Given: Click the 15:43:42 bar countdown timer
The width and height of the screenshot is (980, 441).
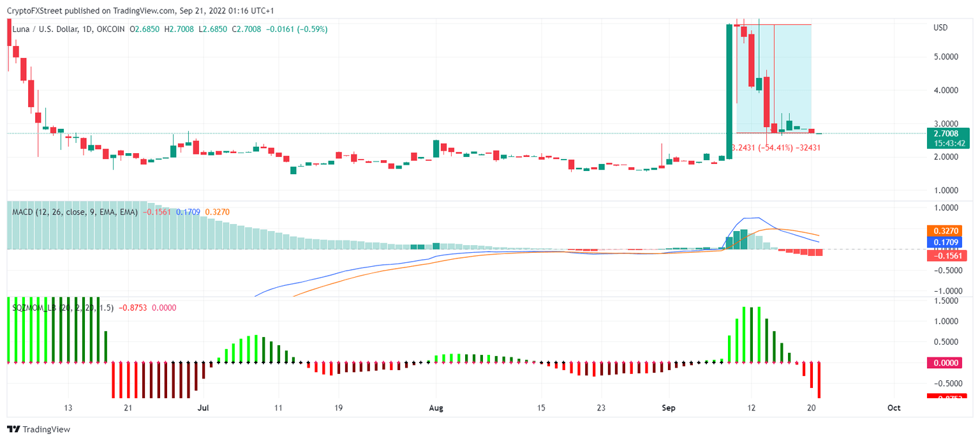Looking at the screenshot, I should (x=947, y=144).
